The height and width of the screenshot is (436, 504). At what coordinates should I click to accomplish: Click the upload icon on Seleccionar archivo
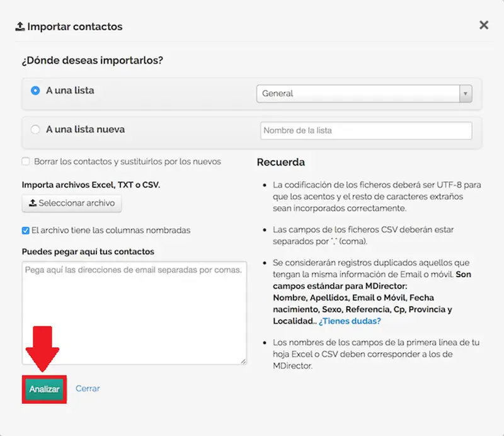[31, 204]
